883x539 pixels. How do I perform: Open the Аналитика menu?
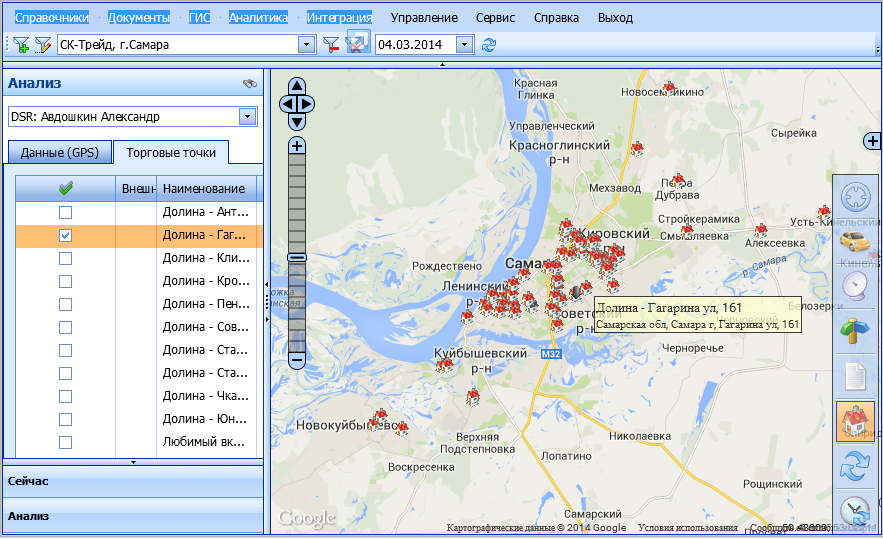pos(258,18)
